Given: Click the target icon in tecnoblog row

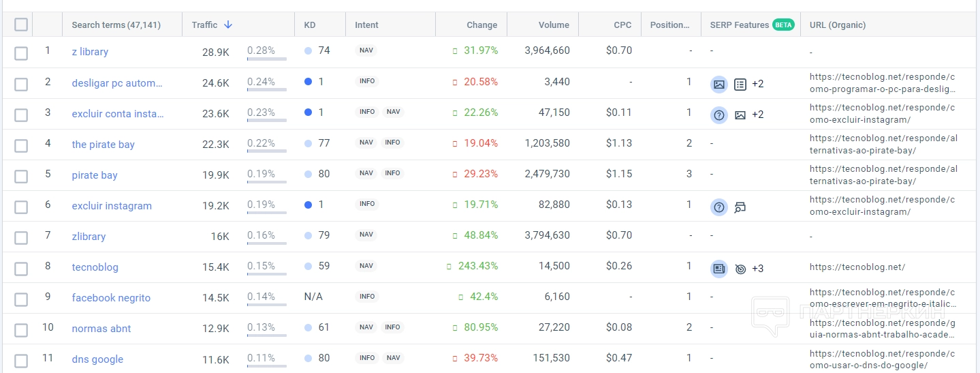Looking at the screenshot, I should click(x=740, y=269).
